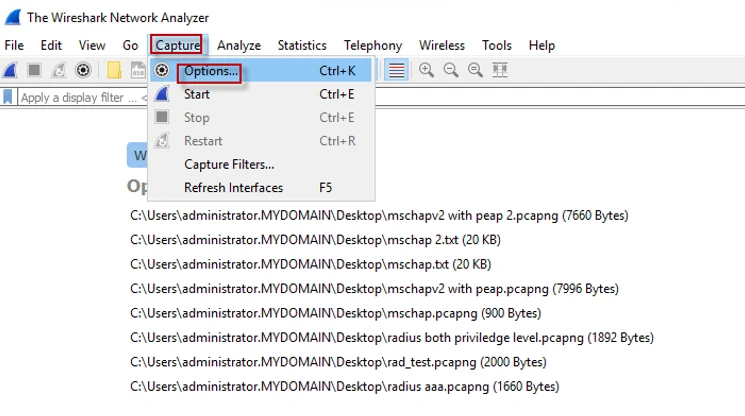Select Capture Filters... menu entry
Screen dimensions: 745x416
coord(229,164)
